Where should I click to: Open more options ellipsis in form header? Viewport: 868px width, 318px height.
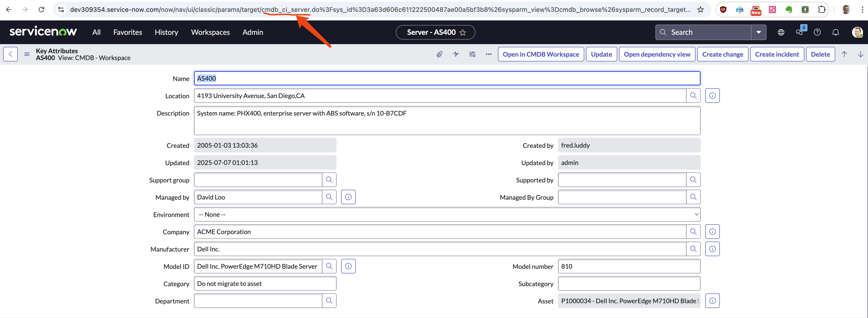488,54
